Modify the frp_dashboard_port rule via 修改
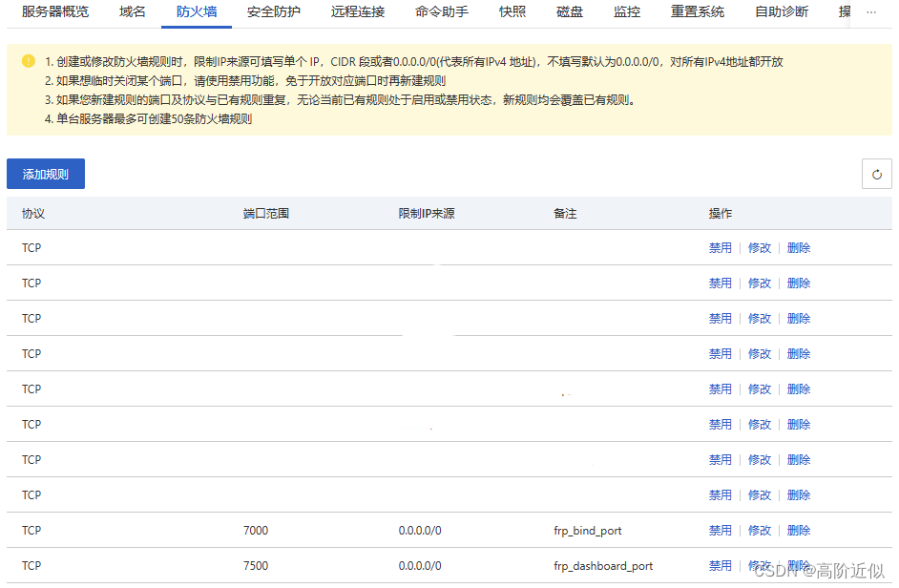This screenshot has width=899, height=588. click(760, 566)
